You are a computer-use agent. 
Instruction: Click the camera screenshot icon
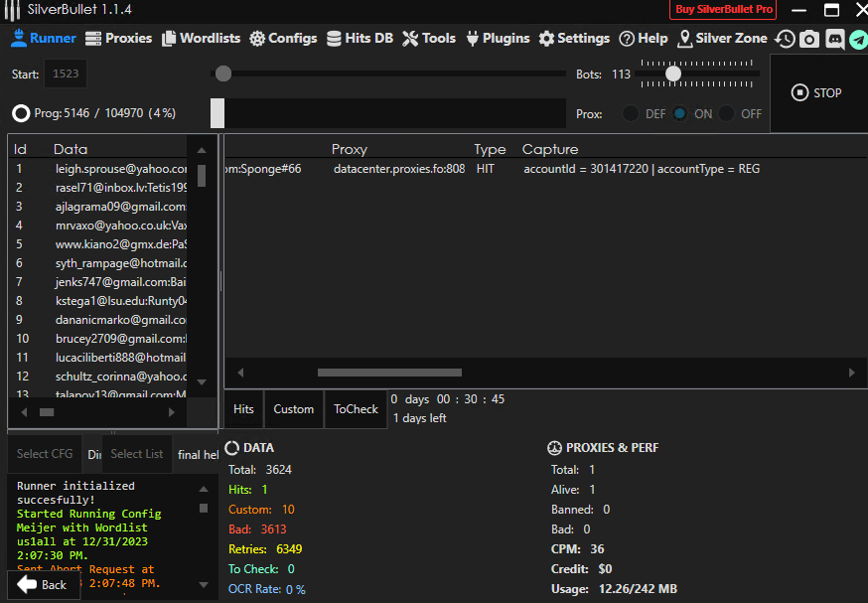(x=809, y=39)
